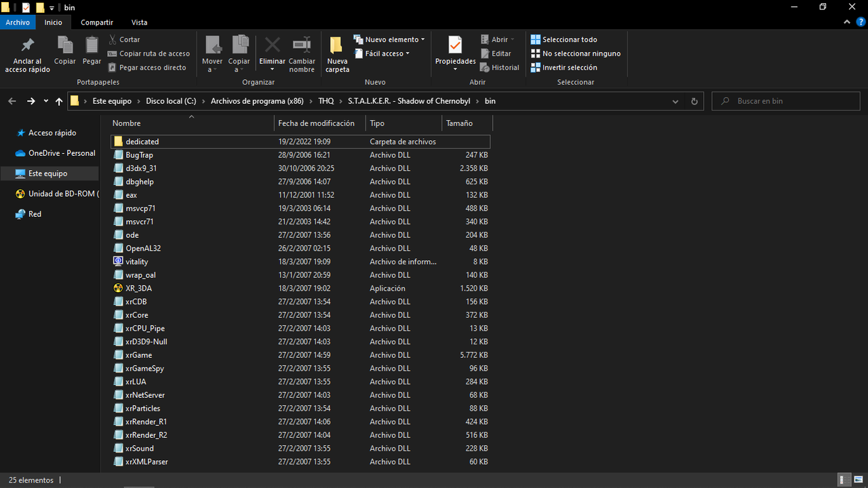Viewport: 868px width, 488px height.
Task: Select the msvcp71 file
Action: pos(300,208)
